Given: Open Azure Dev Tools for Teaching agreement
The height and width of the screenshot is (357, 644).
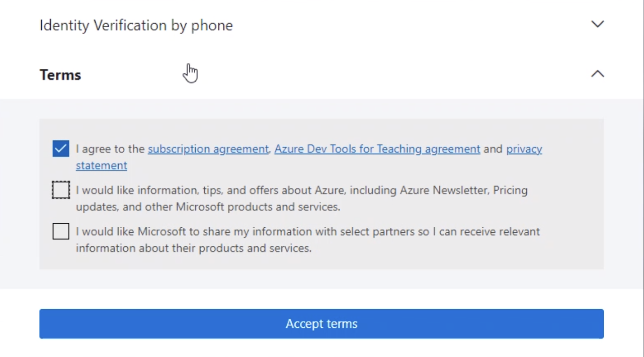Looking at the screenshot, I should [377, 149].
